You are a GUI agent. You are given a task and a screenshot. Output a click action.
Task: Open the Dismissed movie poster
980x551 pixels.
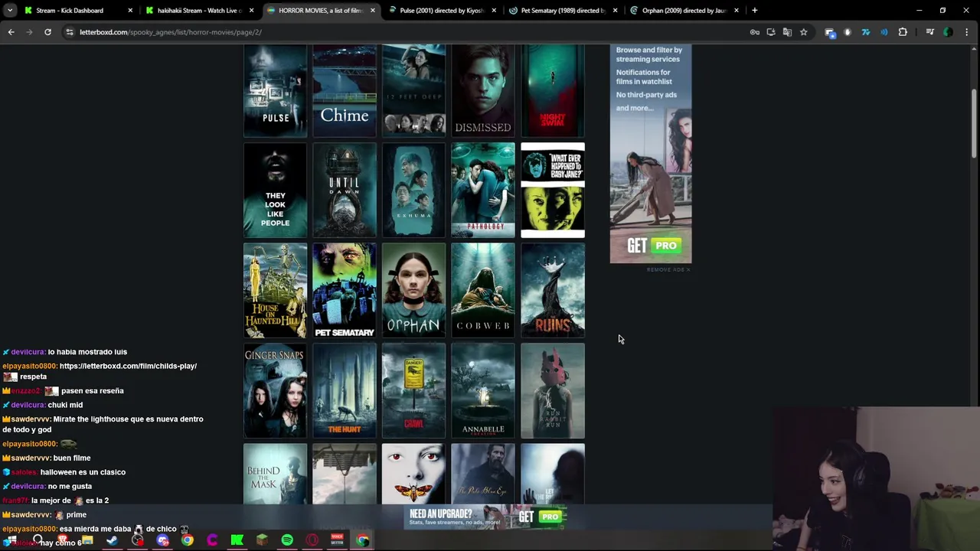(x=483, y=90)
